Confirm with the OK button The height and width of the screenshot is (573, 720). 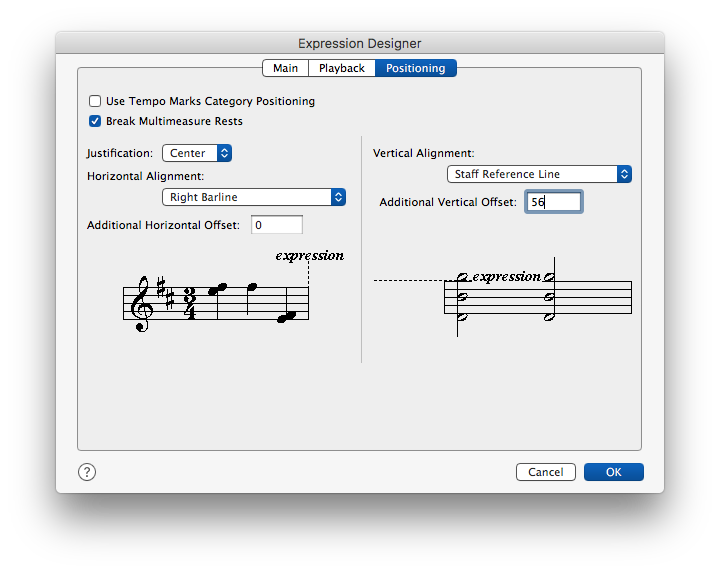click(x=613, y=472)
